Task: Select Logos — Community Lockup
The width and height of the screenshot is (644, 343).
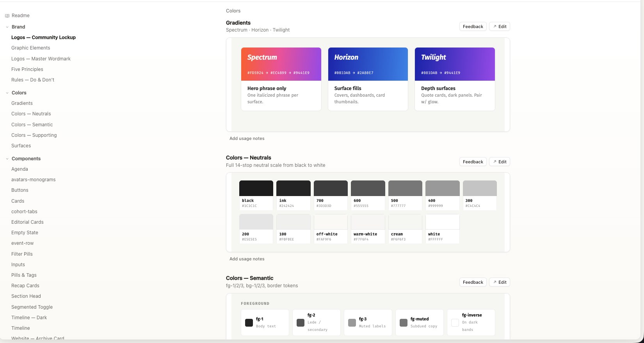Action: pos(43,37)
